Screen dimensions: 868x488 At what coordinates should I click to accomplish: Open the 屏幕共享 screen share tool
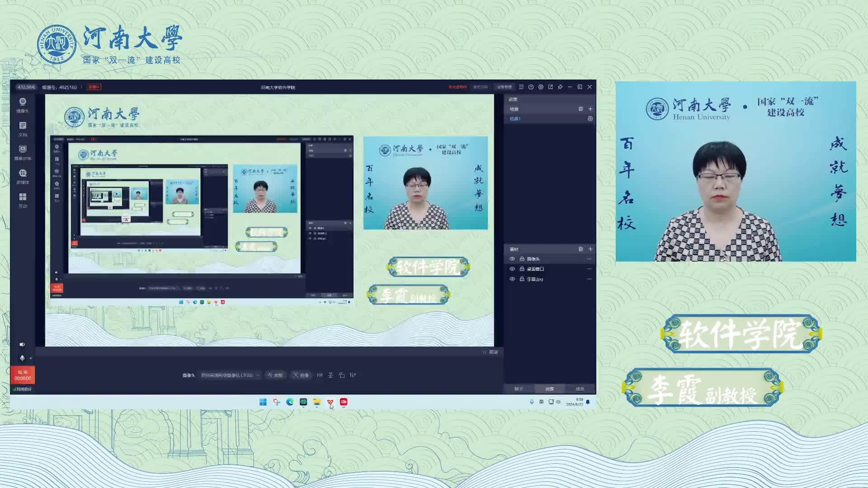click(23, 153)
